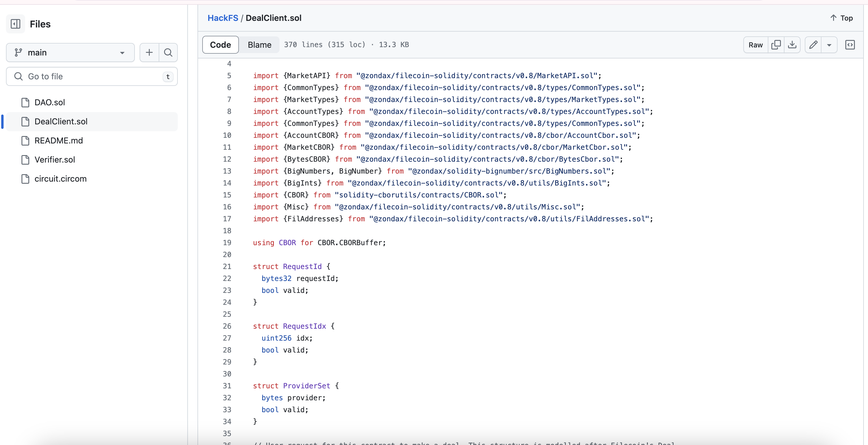Jump to Top of the page
The image size is (868, 445).
(841, 18)
